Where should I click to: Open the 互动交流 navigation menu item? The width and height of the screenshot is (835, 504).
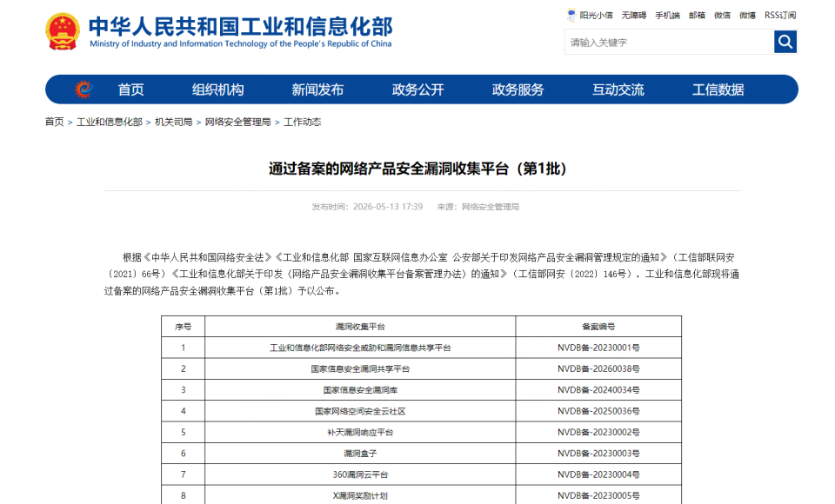pos(618,90)
